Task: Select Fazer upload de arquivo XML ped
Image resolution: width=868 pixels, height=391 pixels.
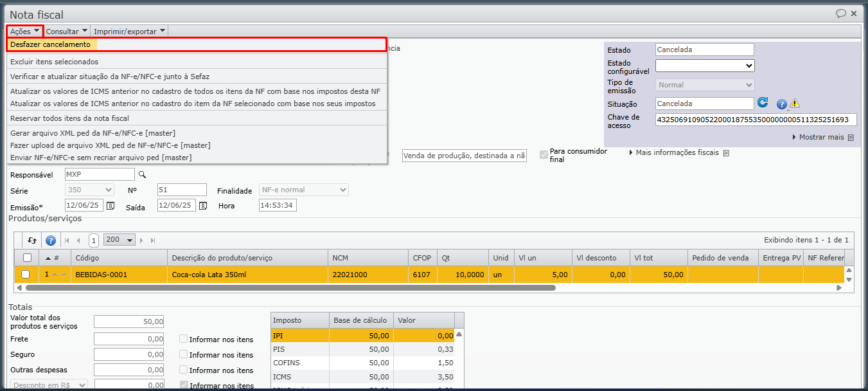Action: click(x=197, y=145)
